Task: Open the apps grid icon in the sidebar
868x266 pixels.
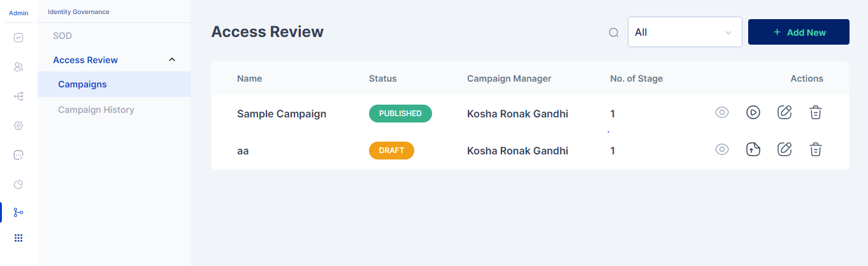Action: pyautogui.click(x=18, y=238)
